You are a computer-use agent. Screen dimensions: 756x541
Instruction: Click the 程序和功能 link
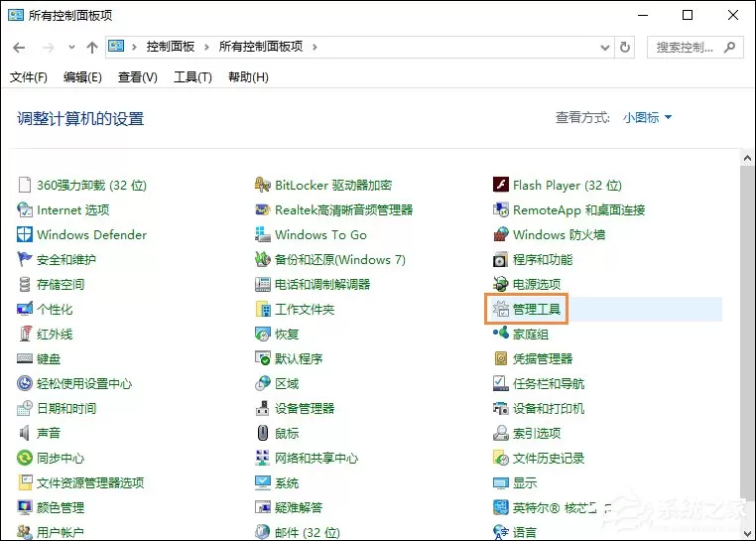pyautogui.click(x=543, y=260)
